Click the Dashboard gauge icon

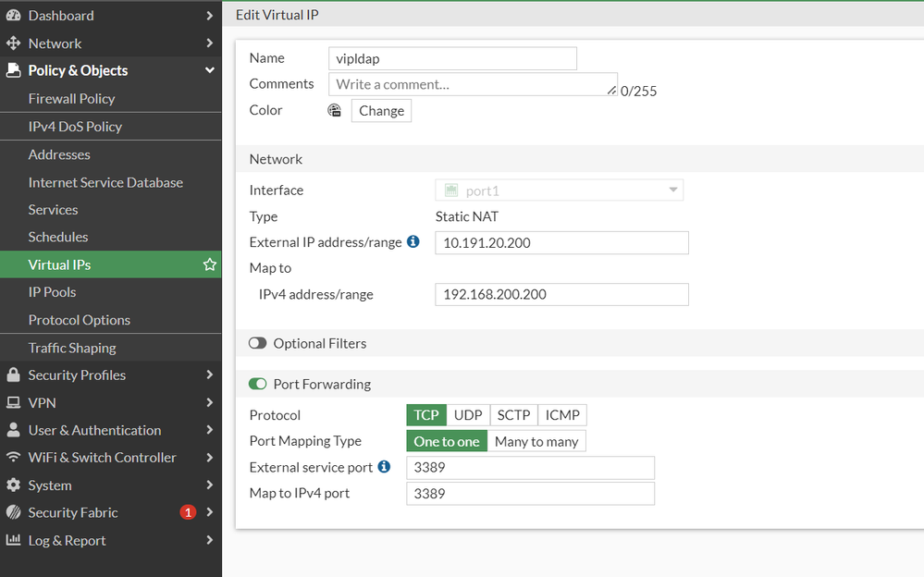click(x=13, y=16)
